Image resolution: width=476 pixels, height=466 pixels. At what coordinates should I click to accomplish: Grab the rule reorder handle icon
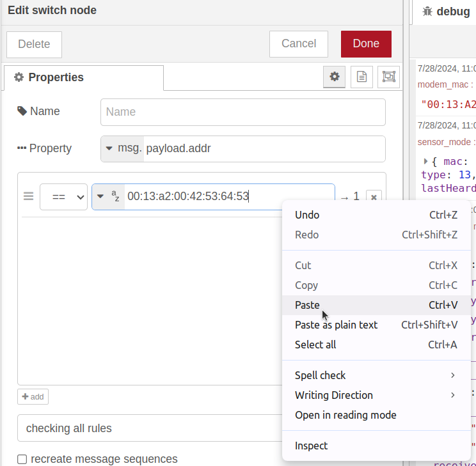pyautogui.click(x=29, y=196)
